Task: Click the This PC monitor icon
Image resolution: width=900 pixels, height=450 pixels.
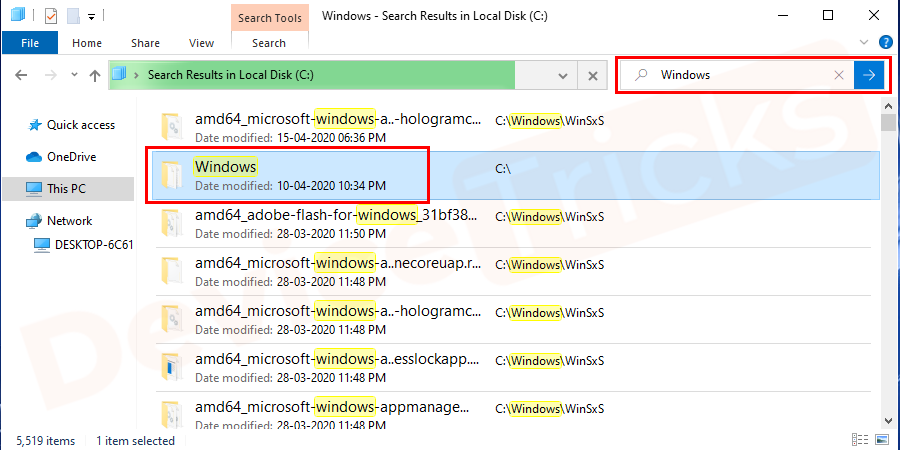Action: point(34,189)
